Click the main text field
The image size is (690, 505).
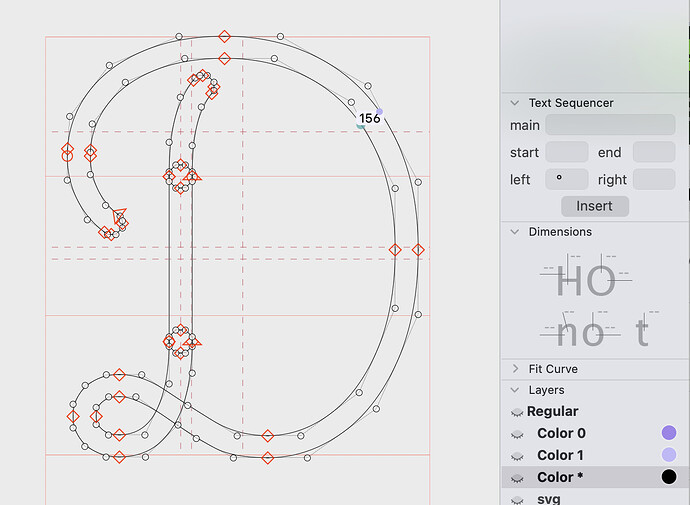click(x=610, y=125)
